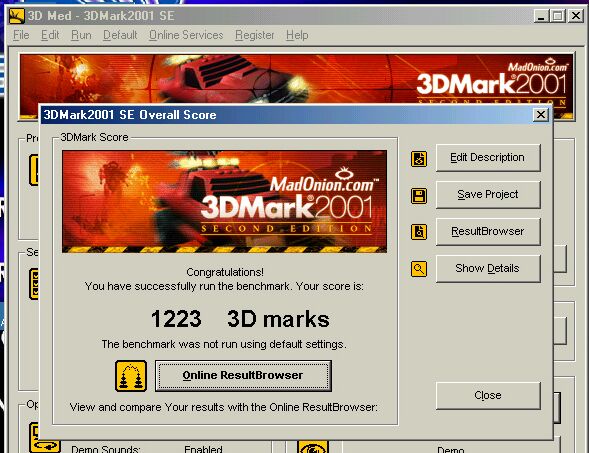Open the Online Services menu
Viewport: 589px width, 453px height.
(186, 35)
